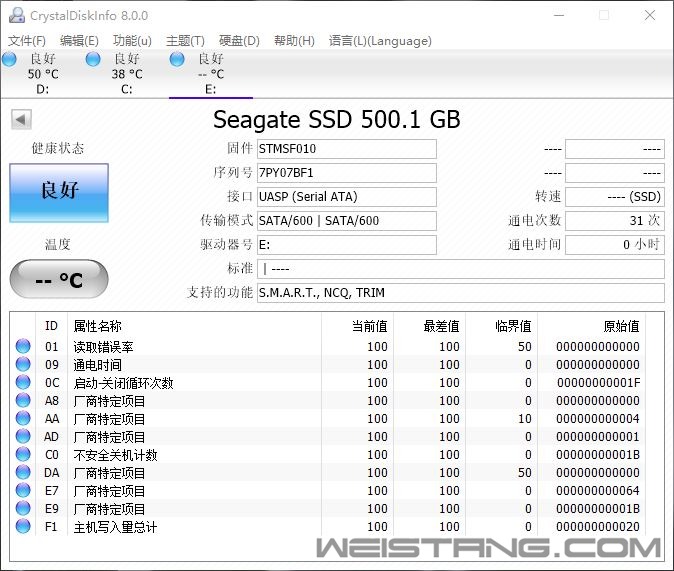Open the 硬盘(D) menu

click(x=239, y=41)
